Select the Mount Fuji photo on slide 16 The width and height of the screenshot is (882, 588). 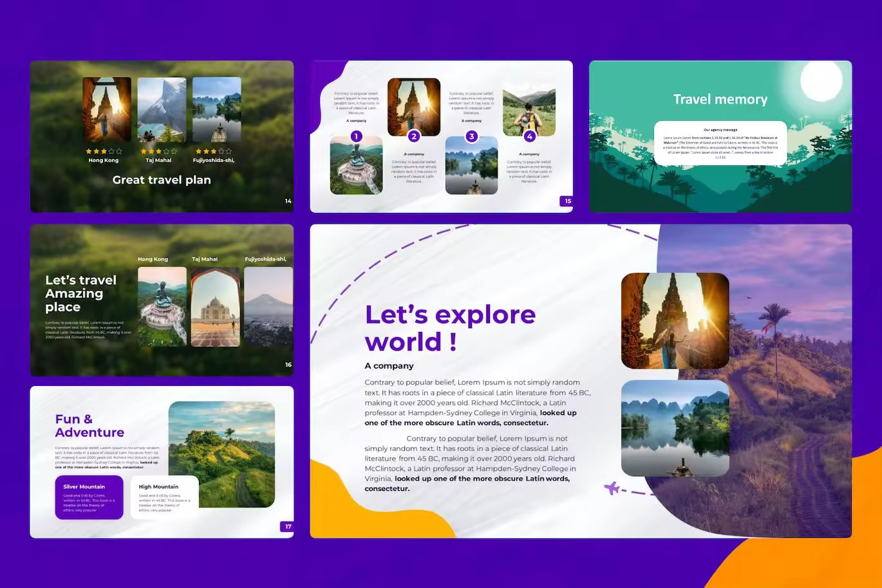pos(268,307)
